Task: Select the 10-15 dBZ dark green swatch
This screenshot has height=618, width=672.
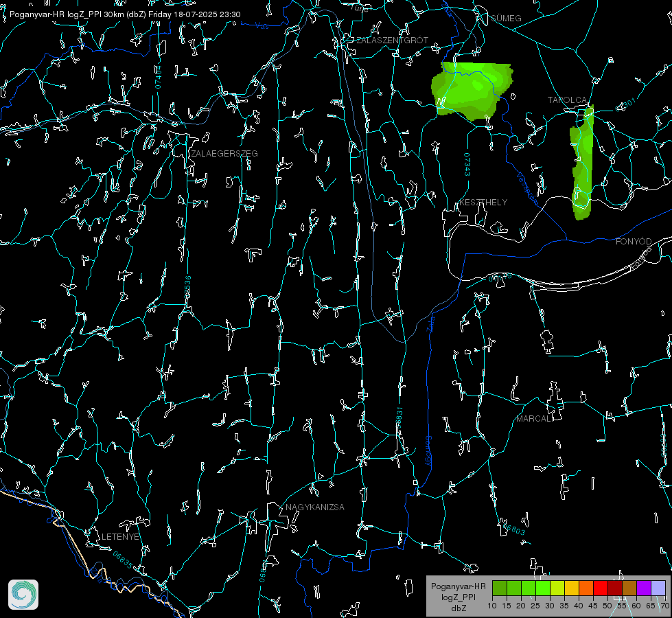Action: [500, 588]
